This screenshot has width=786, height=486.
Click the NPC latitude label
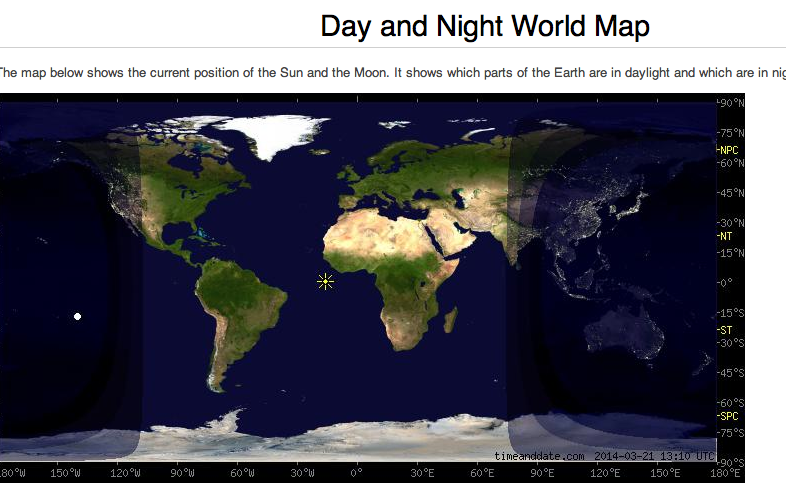pos(727,150)
